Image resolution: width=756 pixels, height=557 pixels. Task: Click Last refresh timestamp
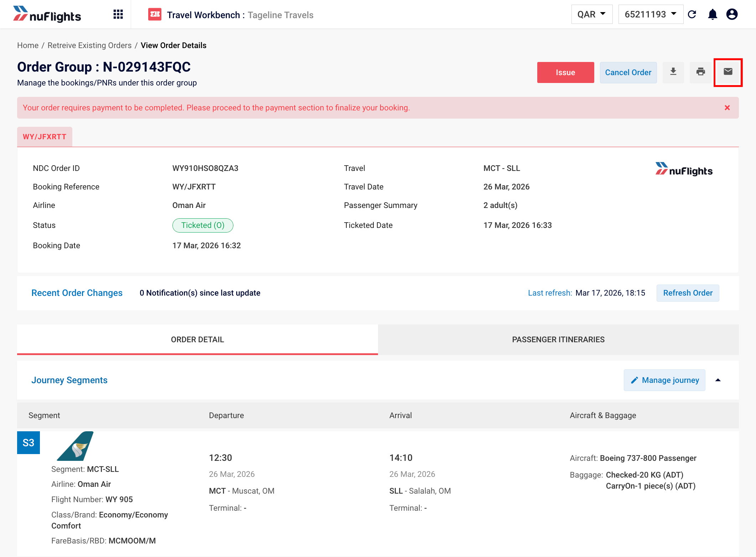tap(610, 293)
